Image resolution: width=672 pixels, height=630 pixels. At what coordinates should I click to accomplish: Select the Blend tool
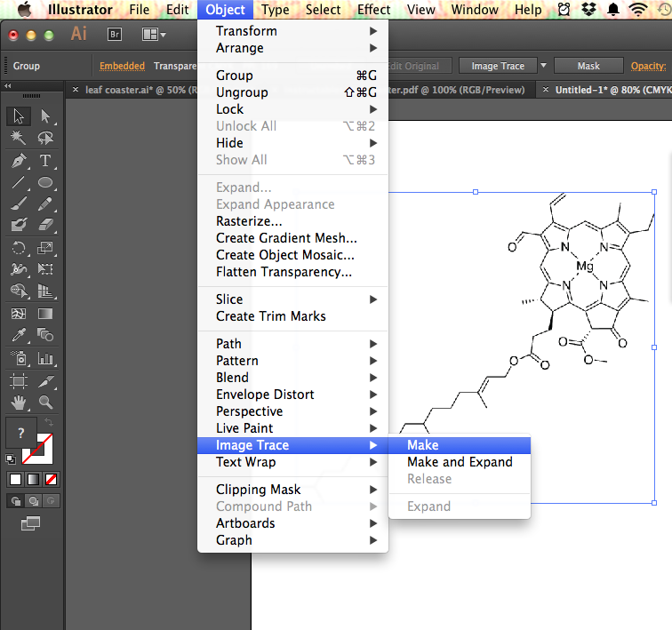pyautogui.click(x=45, y=335)
